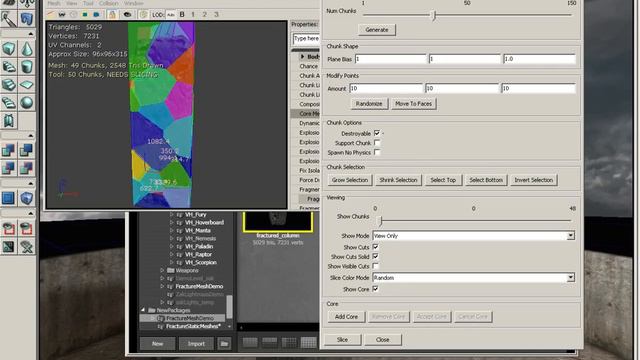The width and height of the screenshot is (640, 360).
Task: Open the Slice Color Mode dropdown
Action: (571, 278)
